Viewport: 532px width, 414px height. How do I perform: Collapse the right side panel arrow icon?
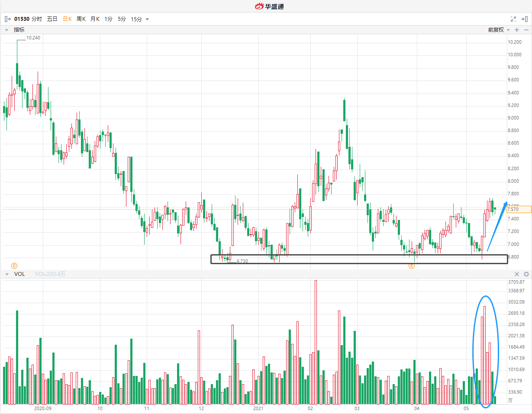tap(525, 19)
